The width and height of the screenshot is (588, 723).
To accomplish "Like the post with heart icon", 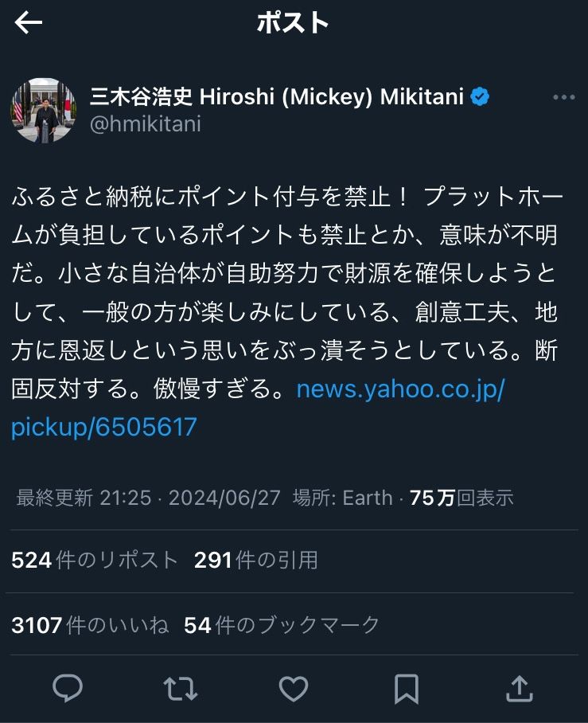I will coord(294,688).
